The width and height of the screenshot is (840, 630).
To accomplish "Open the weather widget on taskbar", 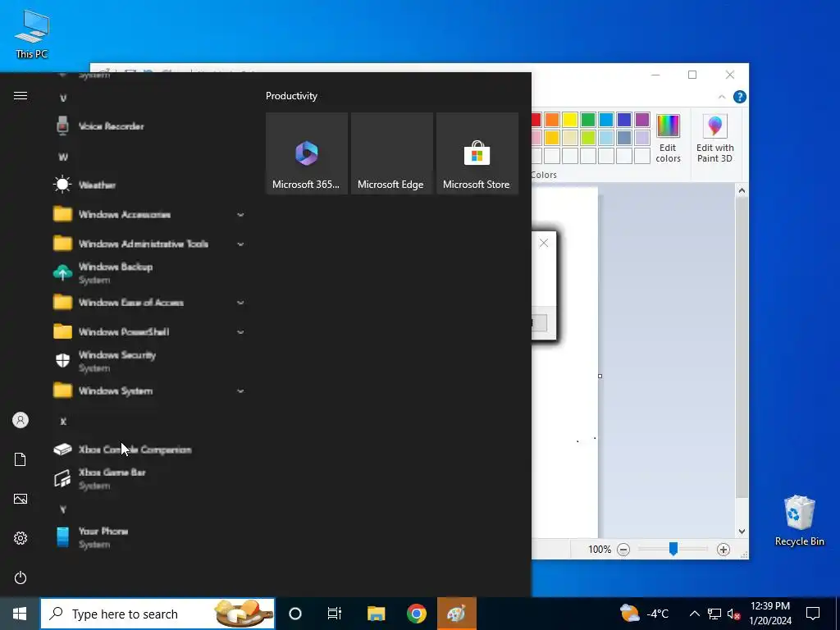I will click(x=645, y=614).
